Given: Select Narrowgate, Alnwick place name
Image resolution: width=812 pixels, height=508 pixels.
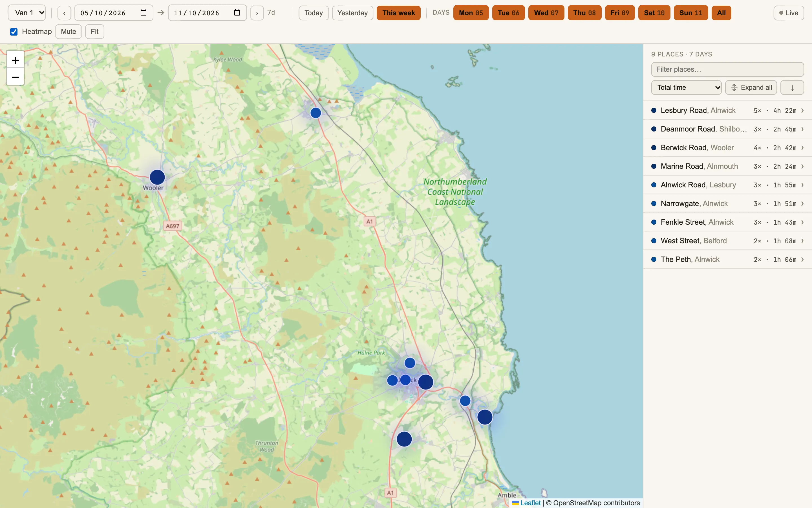Looking at the screenshot, I should 694,203.
